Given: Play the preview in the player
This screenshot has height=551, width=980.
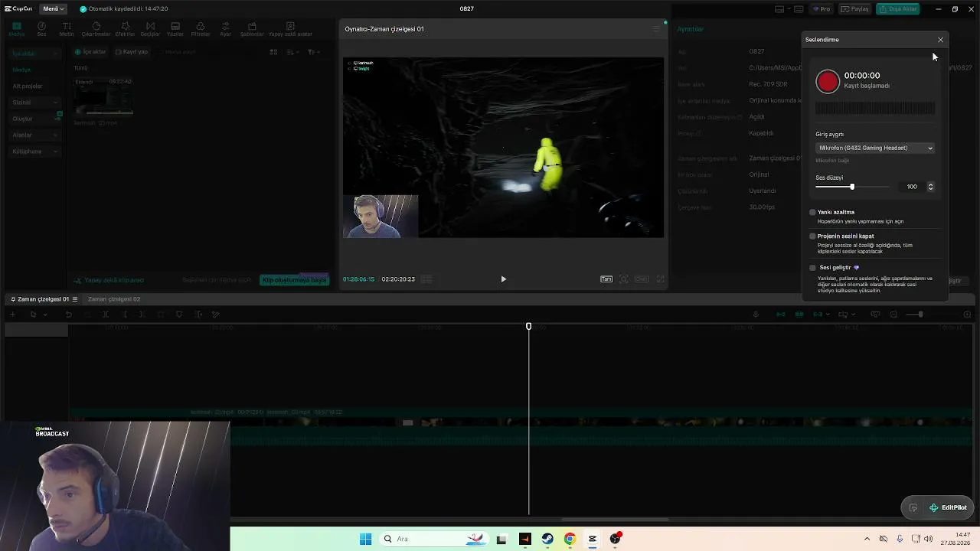Looking at the screenshot, I should (503, 279).
